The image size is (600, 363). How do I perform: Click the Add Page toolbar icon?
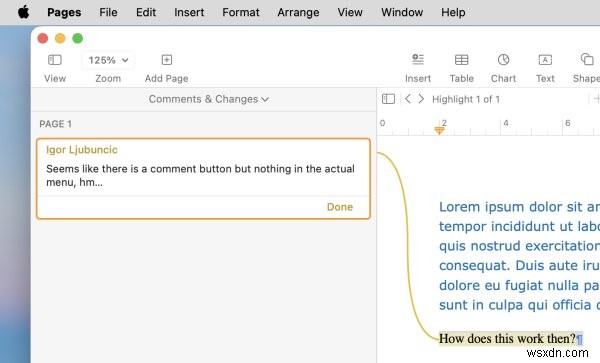(x=166, y=60)
